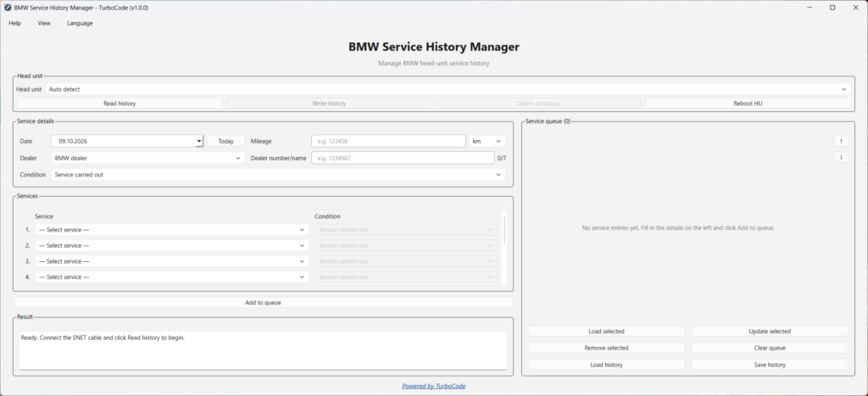The height and width of the screenshot is (396, 868).
Task: Click the Reboot HU button
Action: 748,103
